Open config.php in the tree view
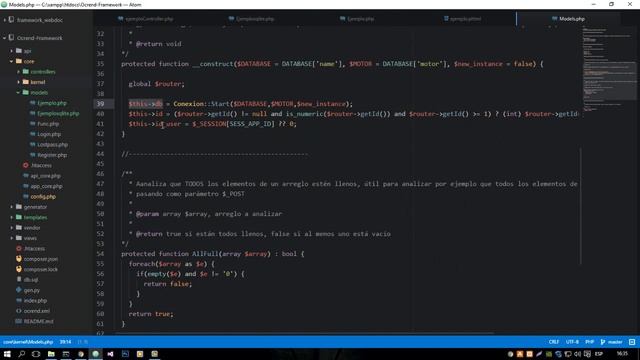The width and height of the screenshot is (640, 360). tap(43, 197)
